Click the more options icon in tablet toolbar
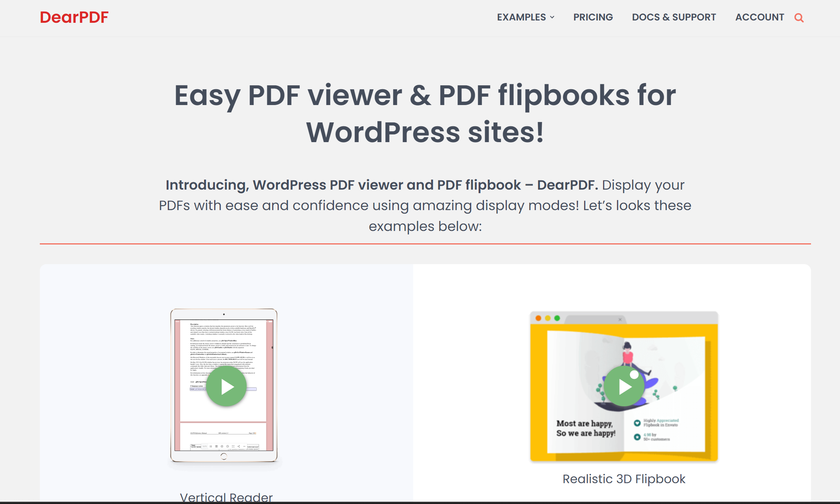This screenshot has height=504, width=840. coord(244,446)
